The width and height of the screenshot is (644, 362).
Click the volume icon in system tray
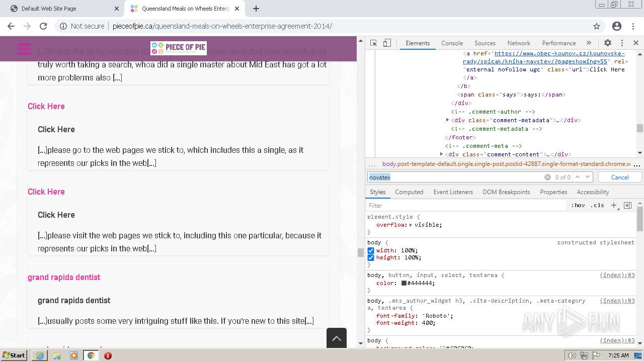[572, 355]
